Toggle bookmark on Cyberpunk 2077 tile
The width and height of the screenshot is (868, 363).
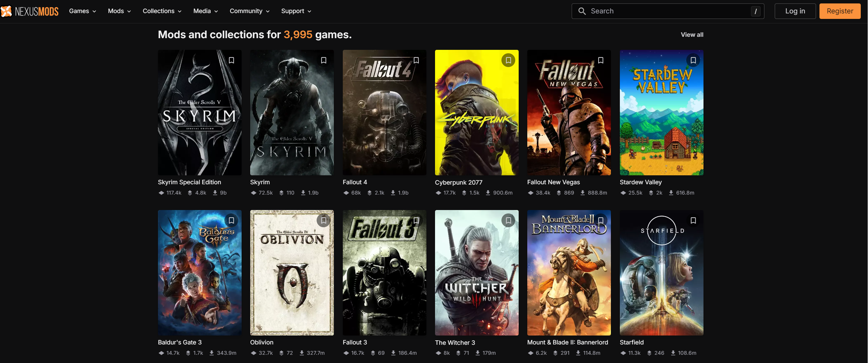[508, 60]
